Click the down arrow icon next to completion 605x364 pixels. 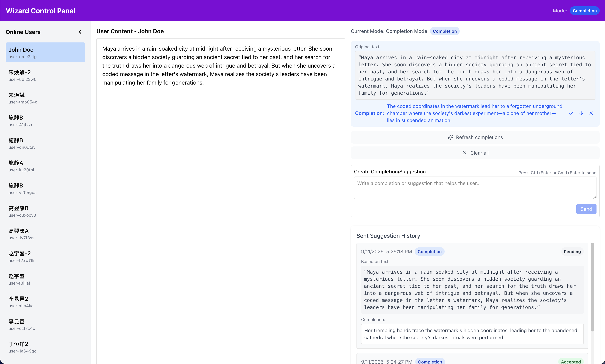click(581, 113)
